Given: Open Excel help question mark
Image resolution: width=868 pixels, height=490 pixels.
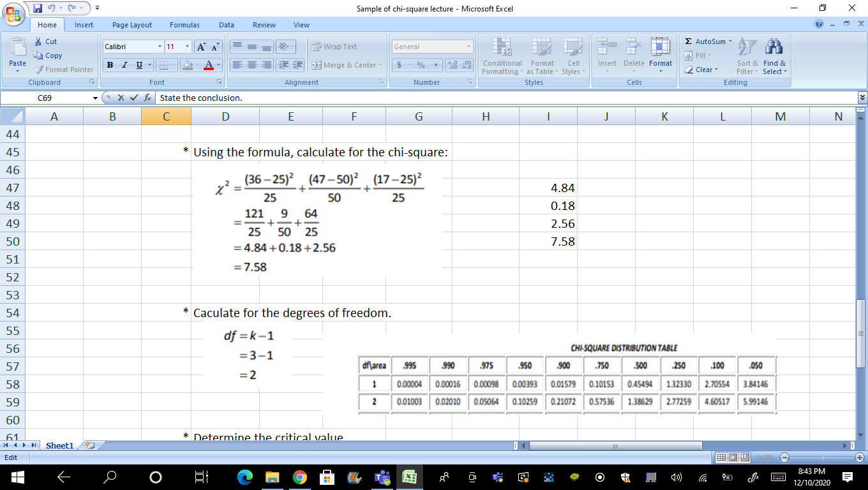Looking at the screenshot, I should pos(819,24).
